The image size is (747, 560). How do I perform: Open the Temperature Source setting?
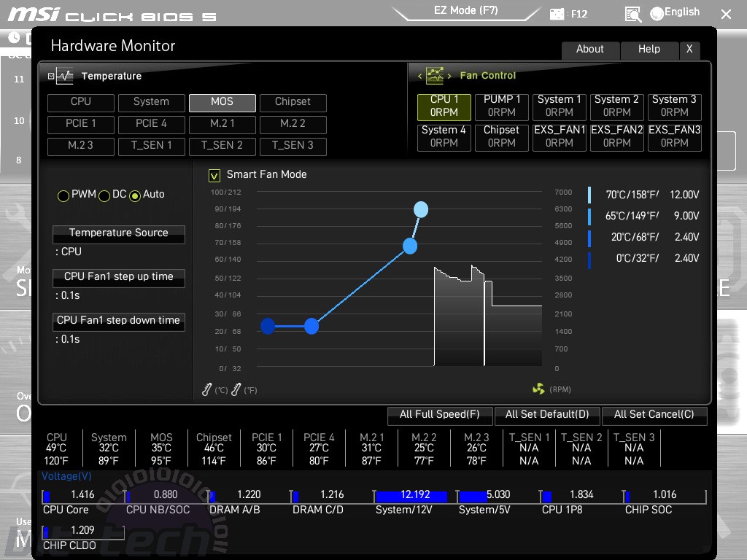[119, 234]
